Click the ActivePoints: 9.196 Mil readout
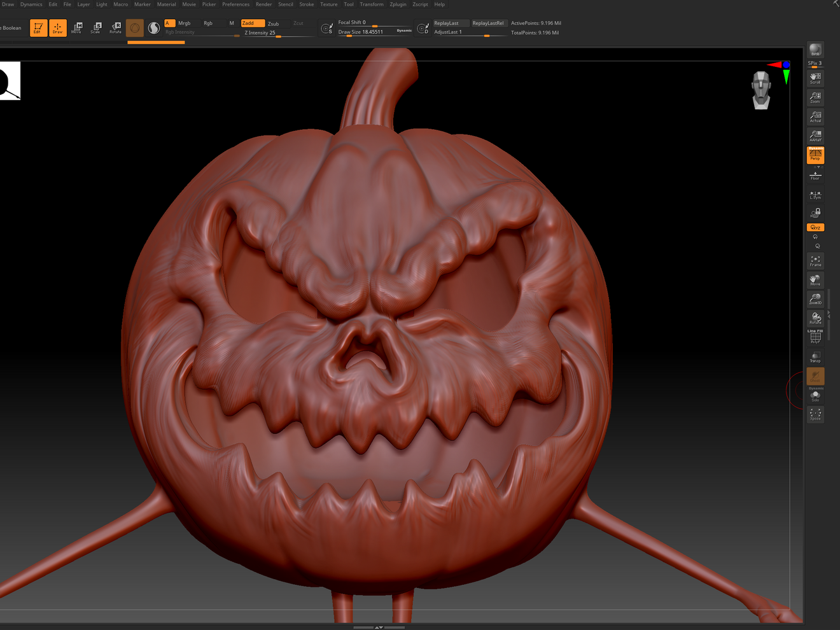 (x=536, y=23)
